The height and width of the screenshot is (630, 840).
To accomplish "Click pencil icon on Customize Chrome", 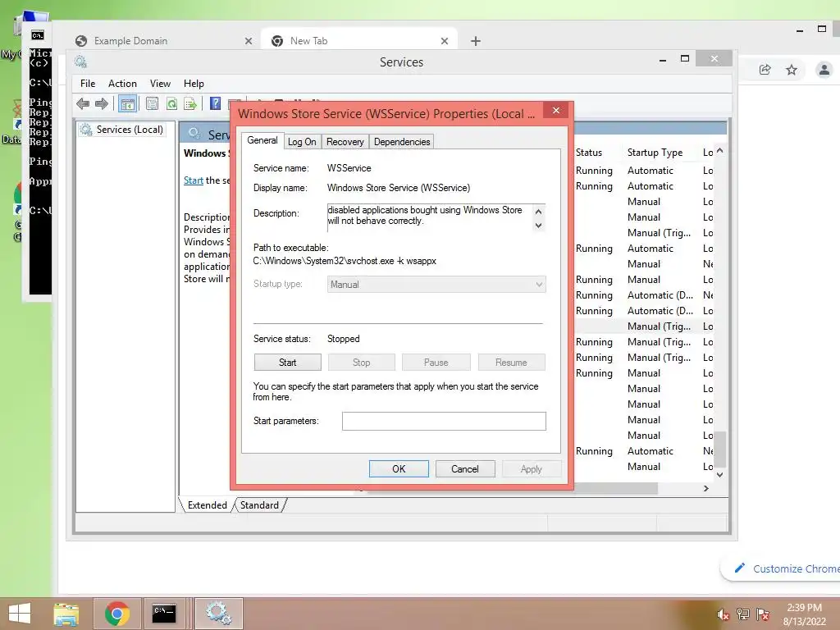I will coord(740,568).
